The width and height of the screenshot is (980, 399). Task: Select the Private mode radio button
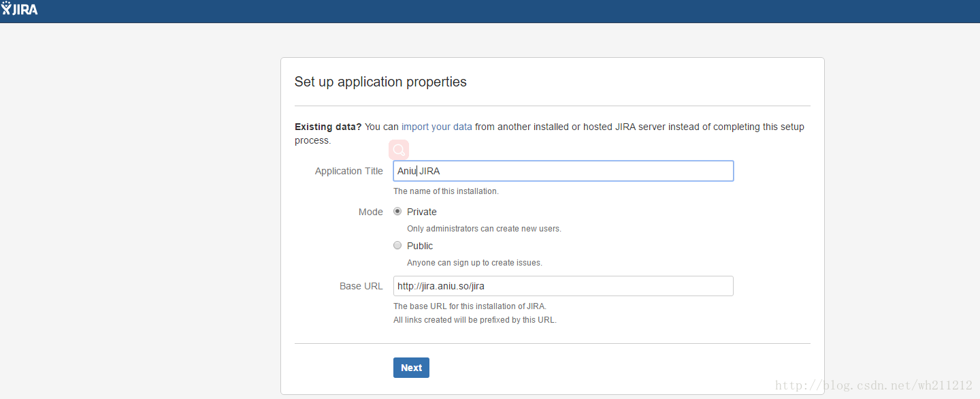397,211
